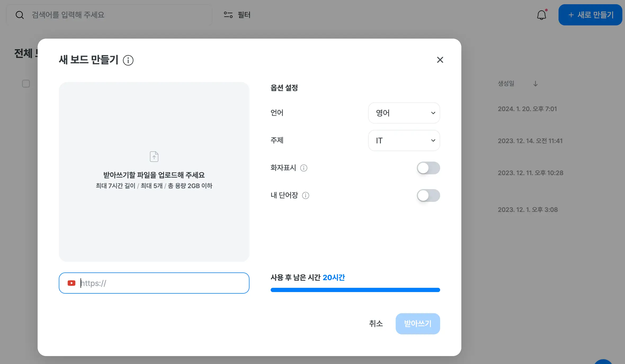Click the 20시간 remaining time text

[334, 277]
